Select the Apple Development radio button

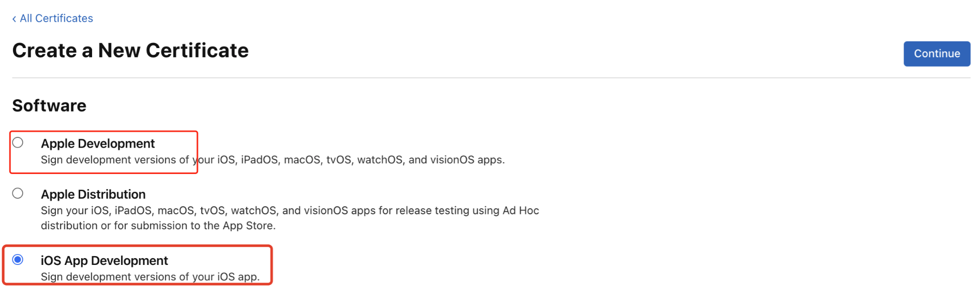coord(18,143)
